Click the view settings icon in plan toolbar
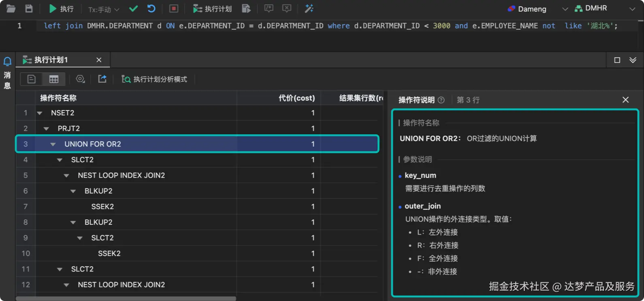Screen dimensions: 644x301 [x=80, y=79]
